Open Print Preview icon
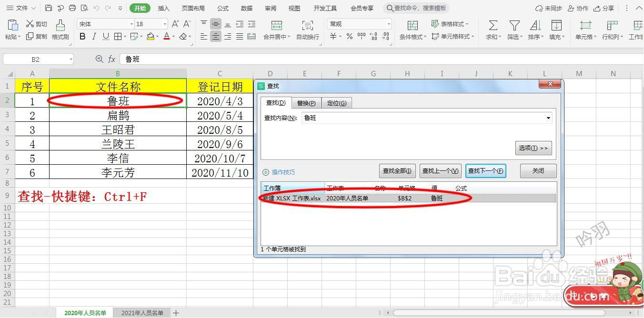The image size is (644, 318). pos(84,8)
